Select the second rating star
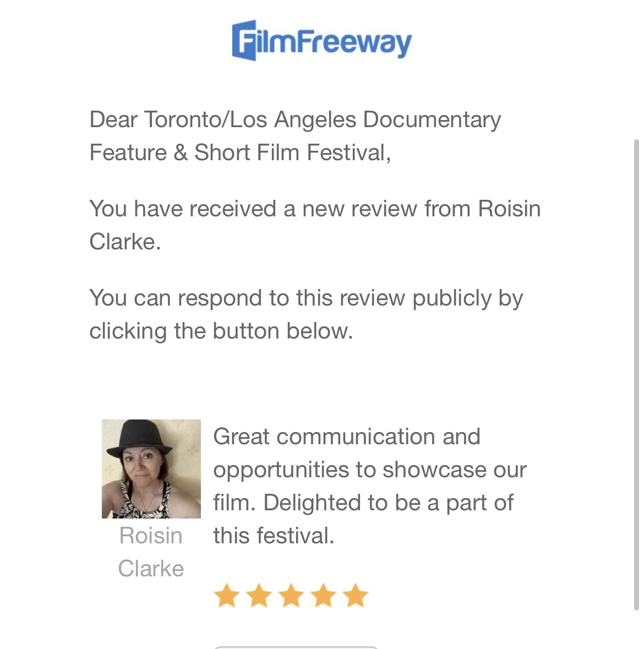The height and width of the screenshot is (649, 644). tap(258, 596)
